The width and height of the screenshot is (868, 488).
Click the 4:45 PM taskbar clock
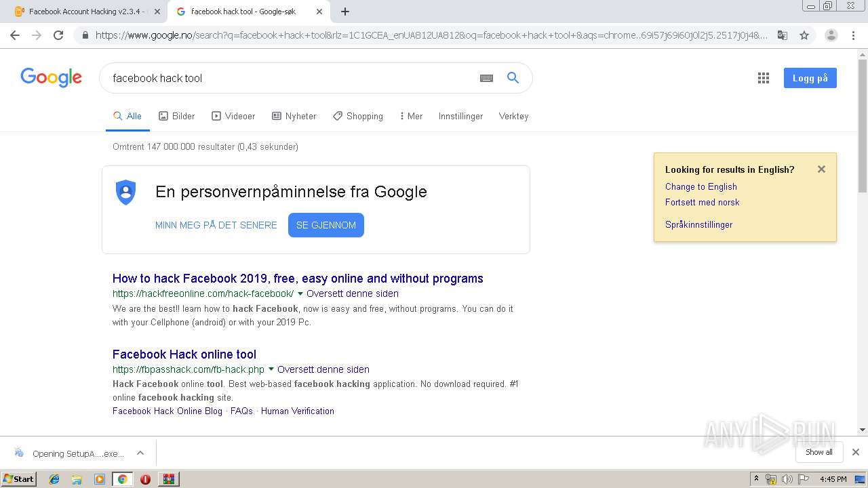(833, 479)
